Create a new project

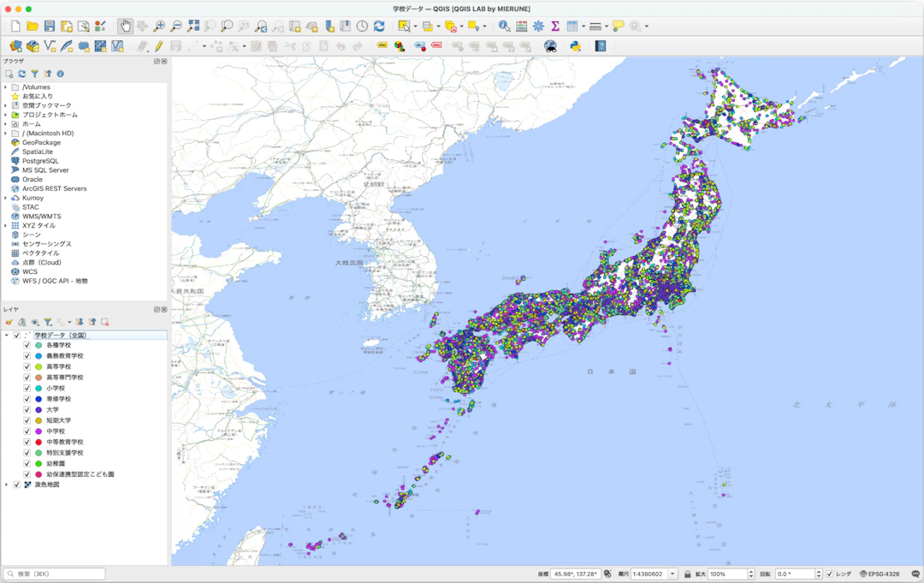click(x=15, y=26)
